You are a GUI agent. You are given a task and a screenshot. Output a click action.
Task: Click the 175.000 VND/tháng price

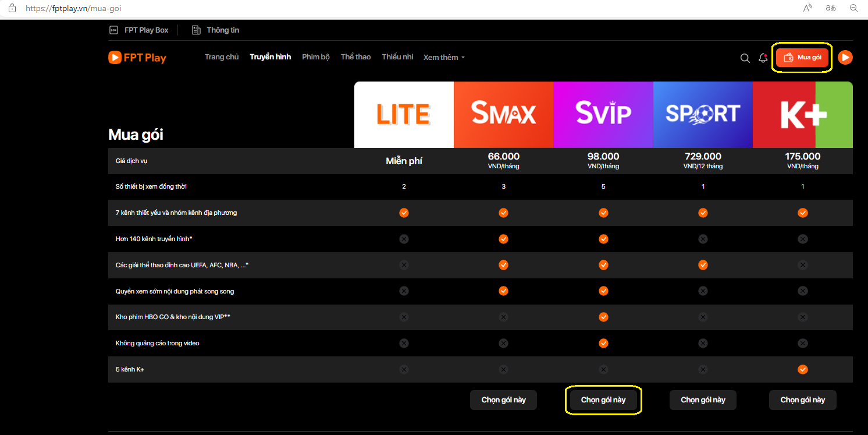tap(803, 161)
